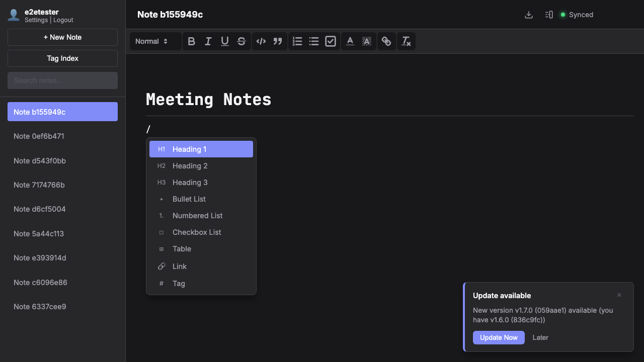Toggle the checklist toolbar button
644x362 pixels.
(331, 41)
